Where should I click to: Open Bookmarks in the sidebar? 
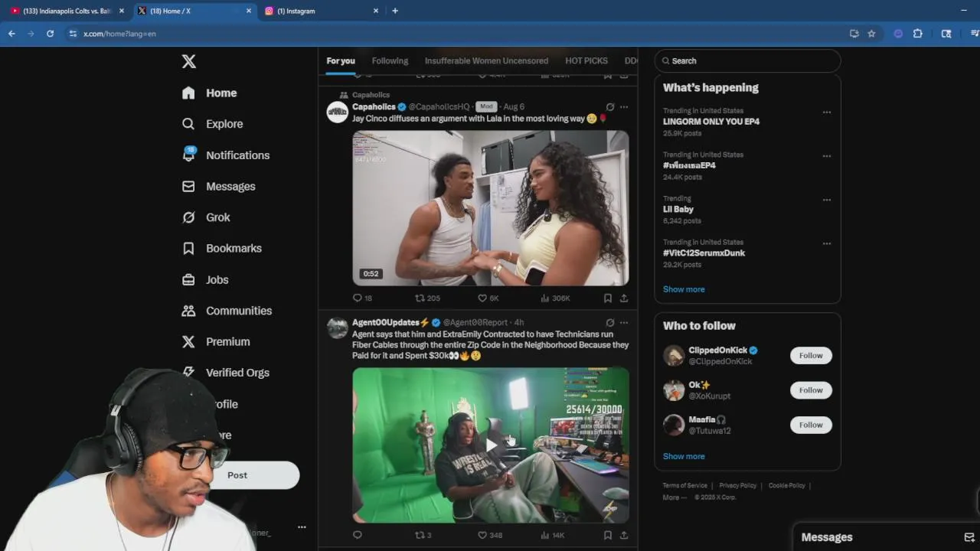coord(222,248)
